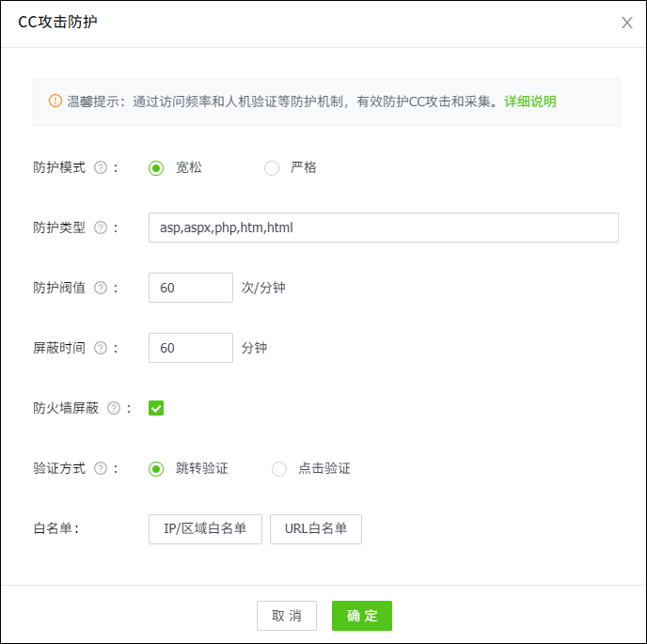The height and width of the screenshot is (644, 647).
Task: Click help icon beside 防护类型 label
Action: [101, 228]
